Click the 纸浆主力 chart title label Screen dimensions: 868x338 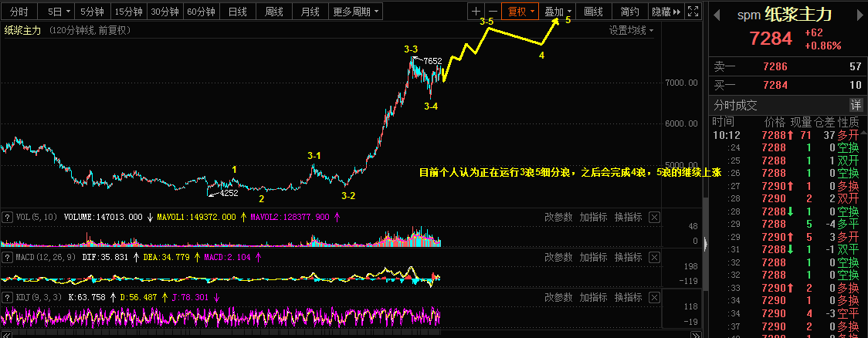pyautogui.click(x=22, y=30)
